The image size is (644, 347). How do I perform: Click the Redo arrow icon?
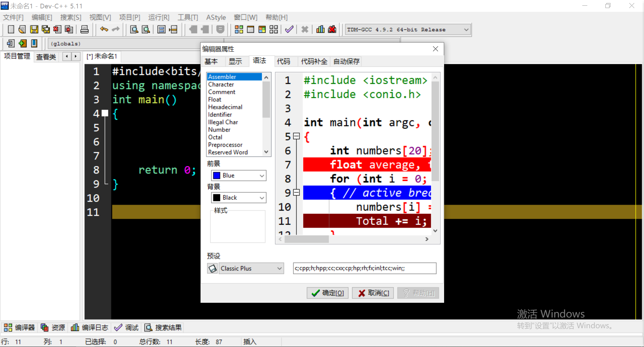pos(115,30)
